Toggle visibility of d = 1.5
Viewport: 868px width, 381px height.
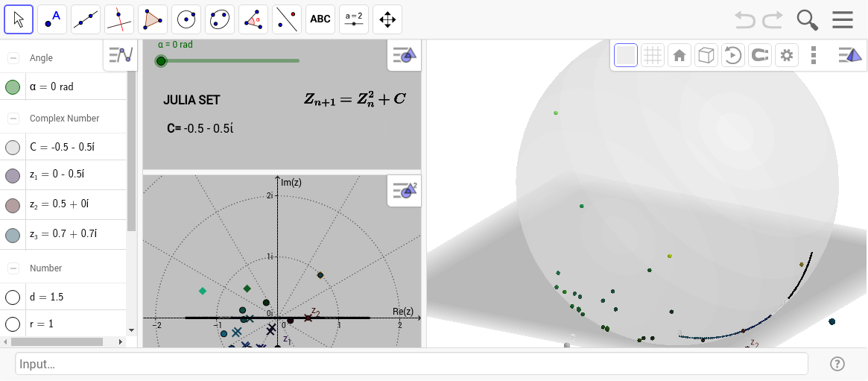[x=13, y=297]
